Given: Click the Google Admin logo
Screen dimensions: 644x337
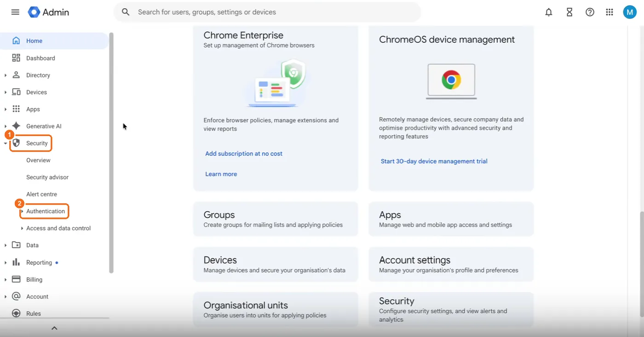Looking at the screenshot, I should 48,12.
